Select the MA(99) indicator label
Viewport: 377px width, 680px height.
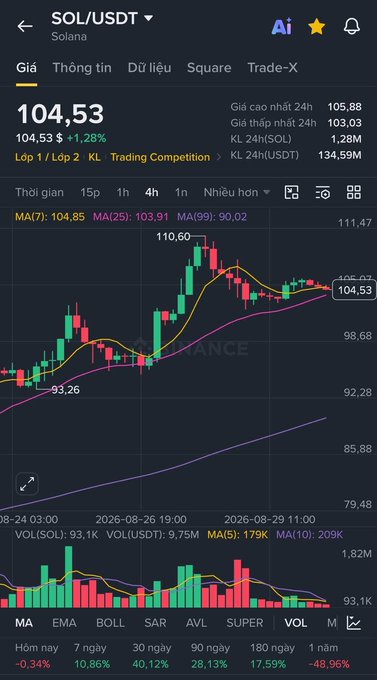click(x=212, y=217)
